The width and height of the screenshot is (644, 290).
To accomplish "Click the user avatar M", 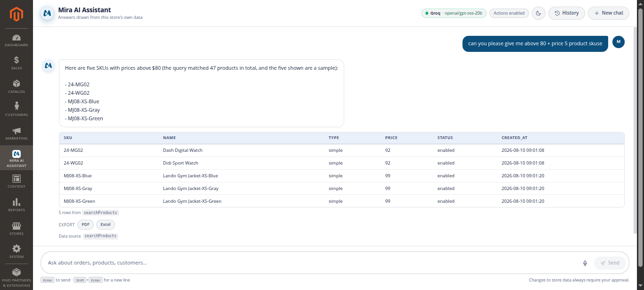I will tap(619, 42).
